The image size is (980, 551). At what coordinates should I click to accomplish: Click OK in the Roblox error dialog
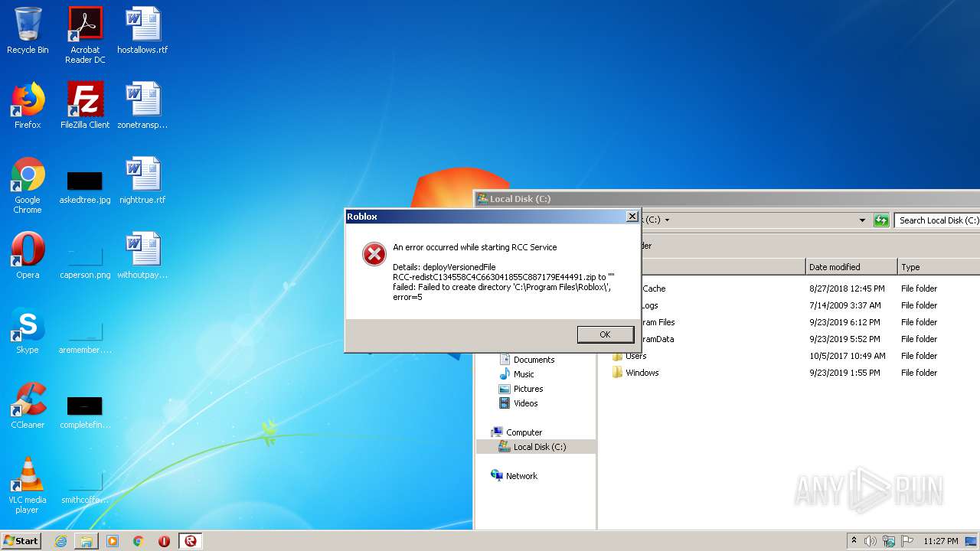[605, 334]
